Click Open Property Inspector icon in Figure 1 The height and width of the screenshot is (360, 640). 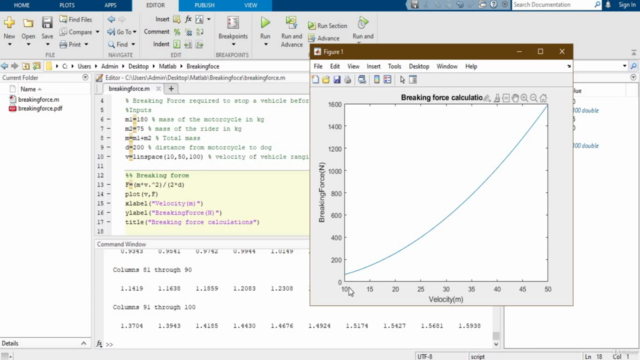(413, 80)
